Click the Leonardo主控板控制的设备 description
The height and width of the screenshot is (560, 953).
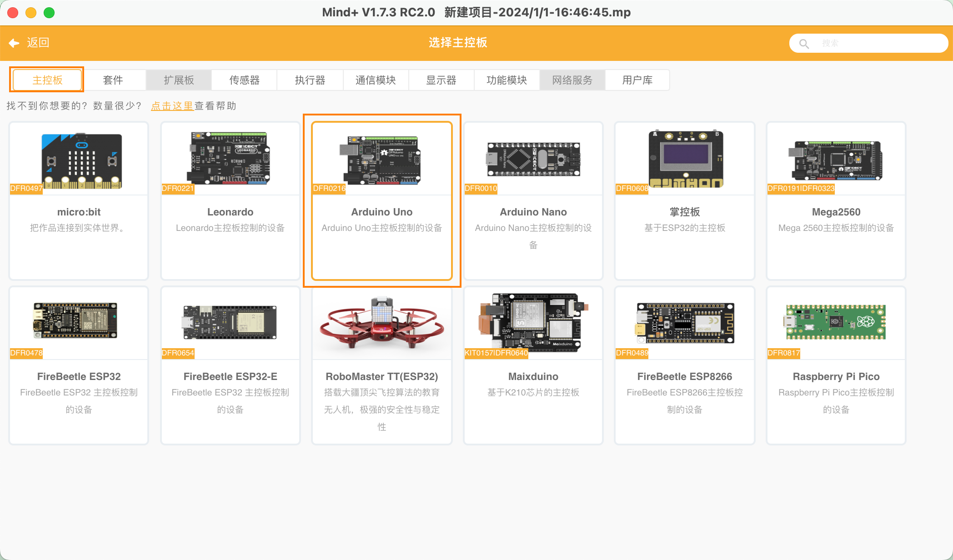(230, 228)
